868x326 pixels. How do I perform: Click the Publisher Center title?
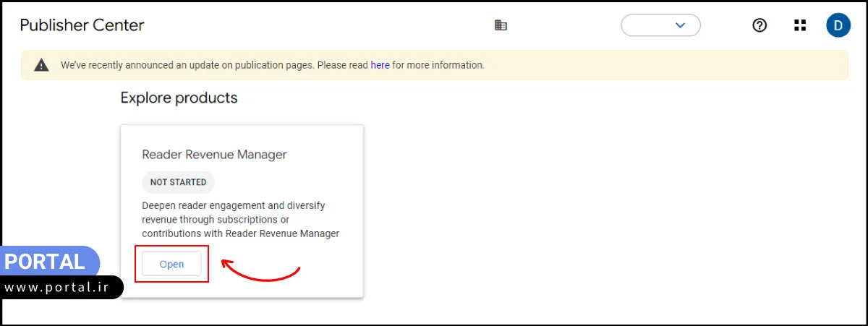click(82, 25)
